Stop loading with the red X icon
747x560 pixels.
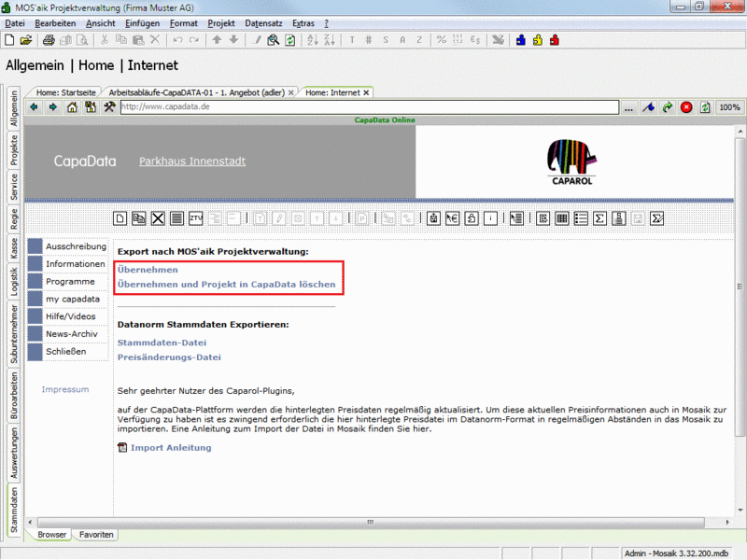click(x=686, y=107)
